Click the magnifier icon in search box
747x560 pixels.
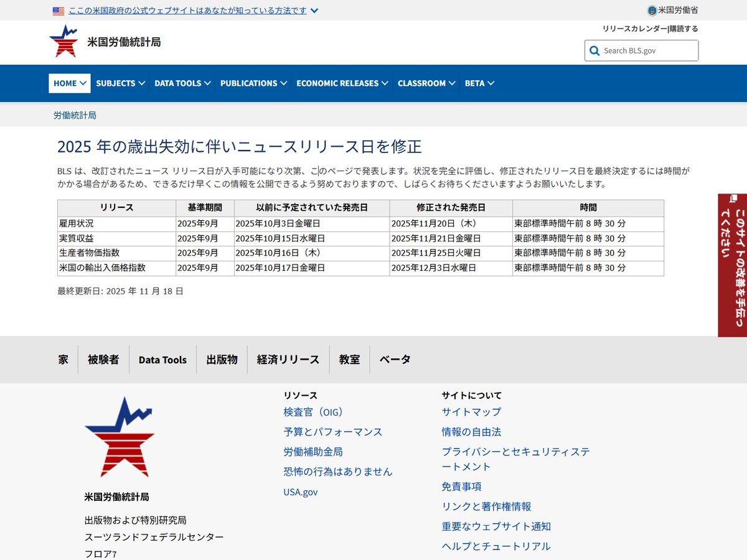click(594, 51)
